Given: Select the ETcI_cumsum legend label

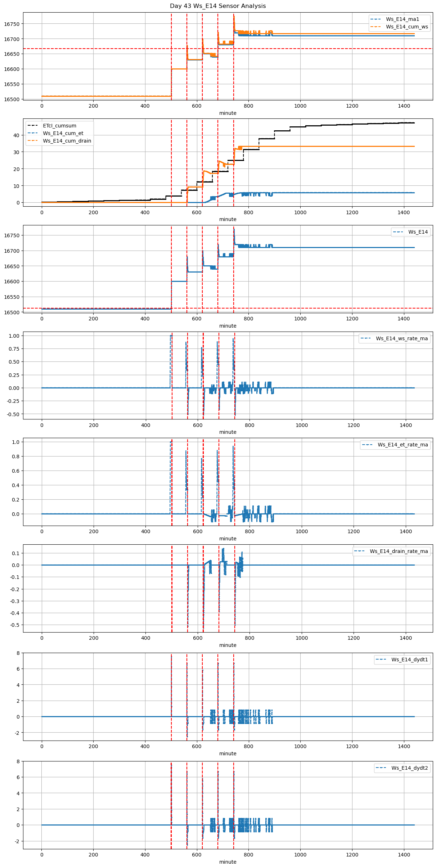Looking at the screenshot, I should (59, 126).
